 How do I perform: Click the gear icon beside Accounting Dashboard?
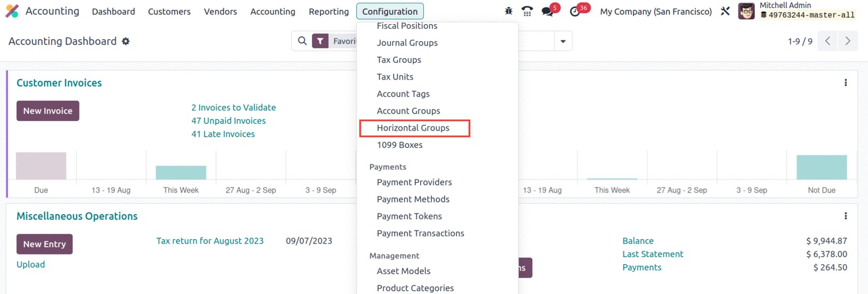pyautogui.click(x=126, y=41)
